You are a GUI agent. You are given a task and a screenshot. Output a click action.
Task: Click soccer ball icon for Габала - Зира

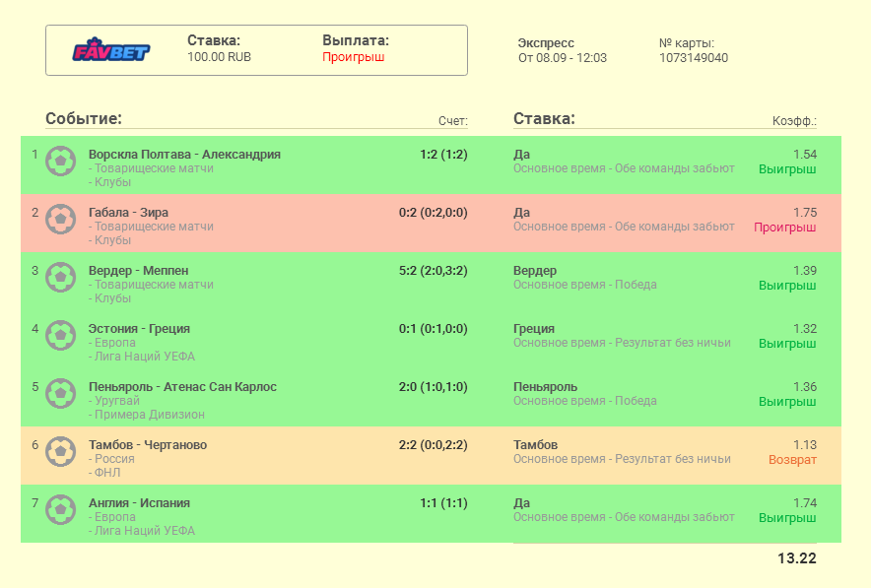pyautogui.click(x=61, y=219)
